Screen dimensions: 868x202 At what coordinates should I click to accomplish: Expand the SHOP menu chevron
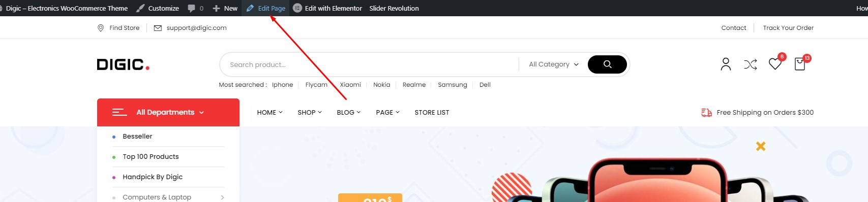[320, 112]
